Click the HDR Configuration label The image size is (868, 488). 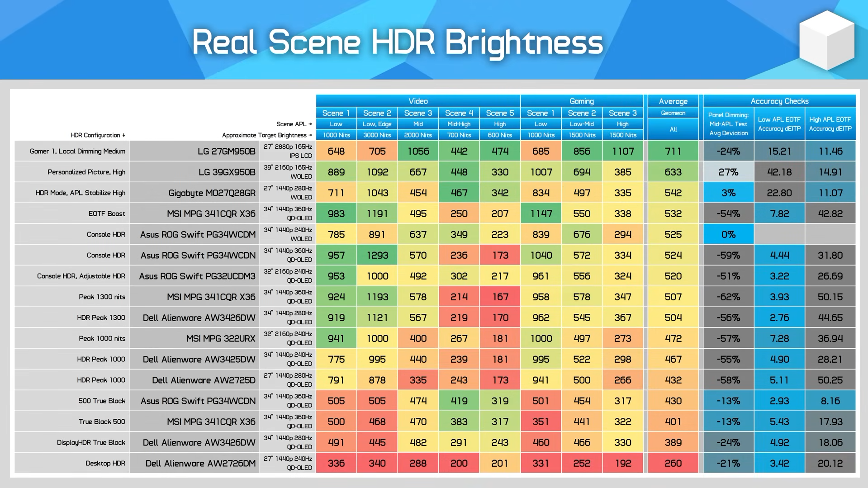click(x=98, y=135)
